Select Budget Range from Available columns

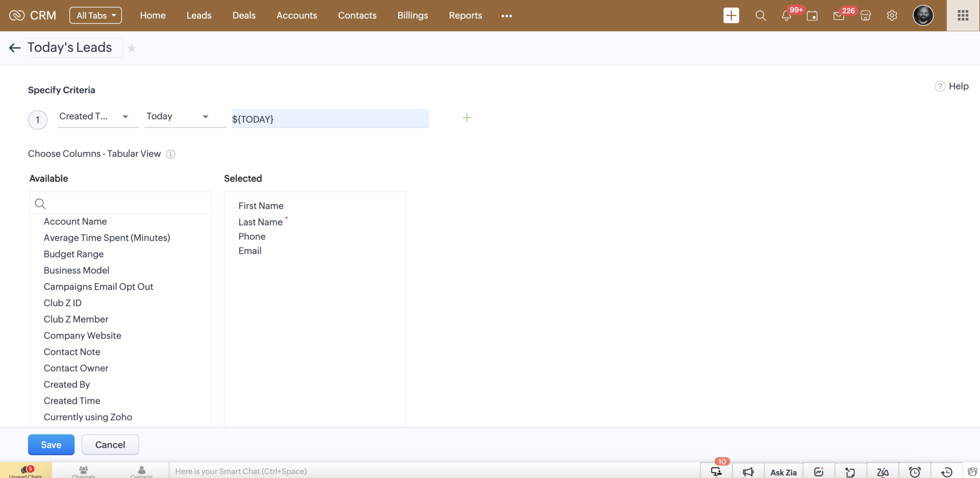coord(73,254)
